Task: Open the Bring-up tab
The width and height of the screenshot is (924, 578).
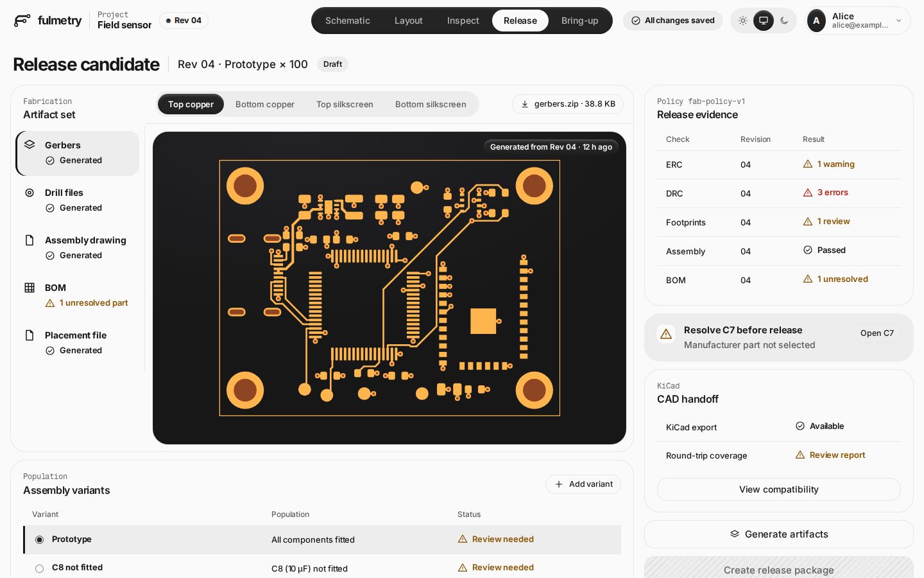Action: click(x=580, y=21)
